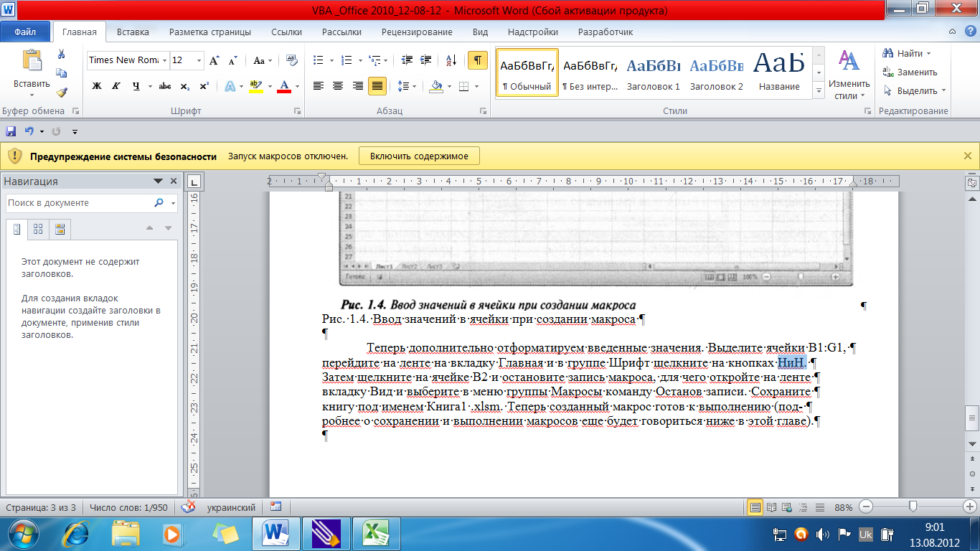Click Найти in editing group

tap(908, 53)
